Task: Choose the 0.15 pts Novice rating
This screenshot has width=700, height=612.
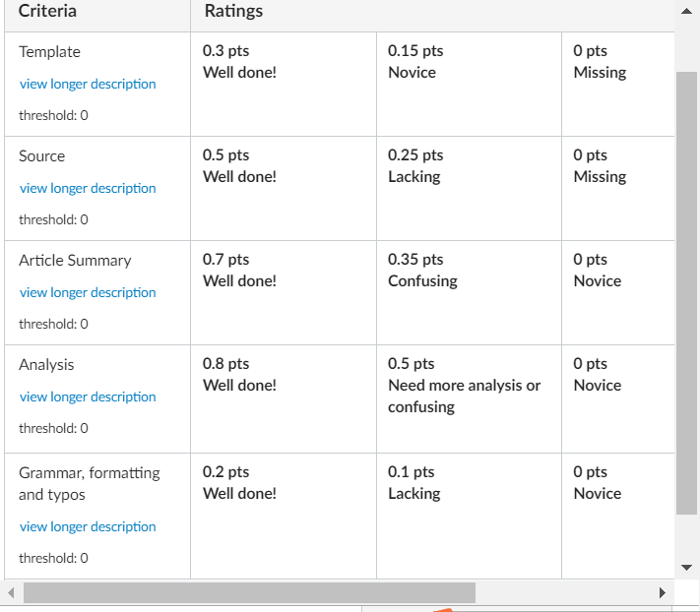Action: coord(469,85)
